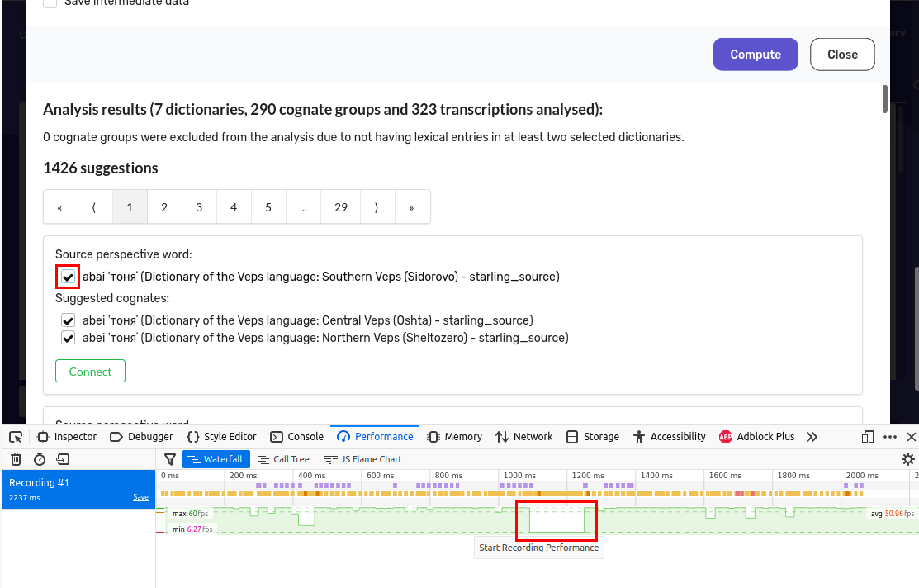
Task: Enable Save intermediate data
Action: [50, 3]
